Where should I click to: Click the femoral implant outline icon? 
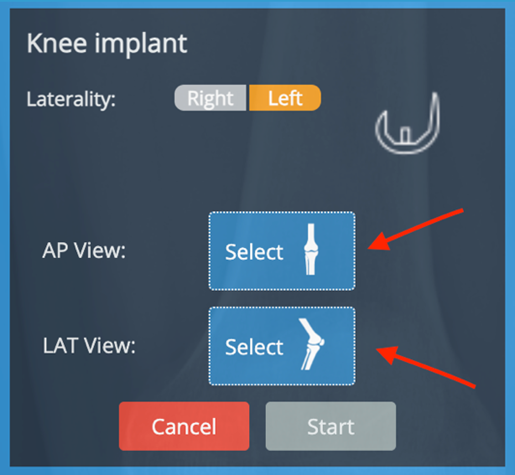[x=407, y=123]
